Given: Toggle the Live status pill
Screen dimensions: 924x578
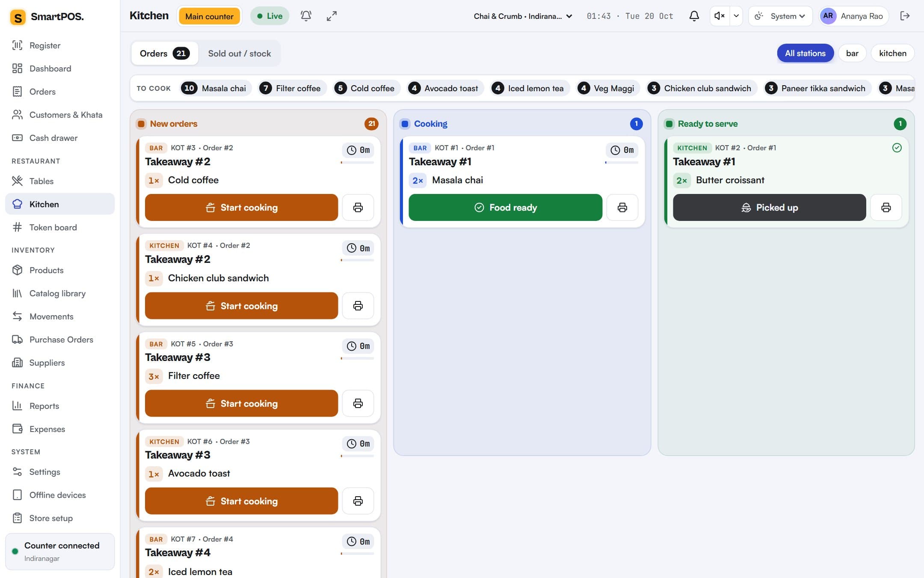Looking at the screenshot, I should click(x=269, y=16).
